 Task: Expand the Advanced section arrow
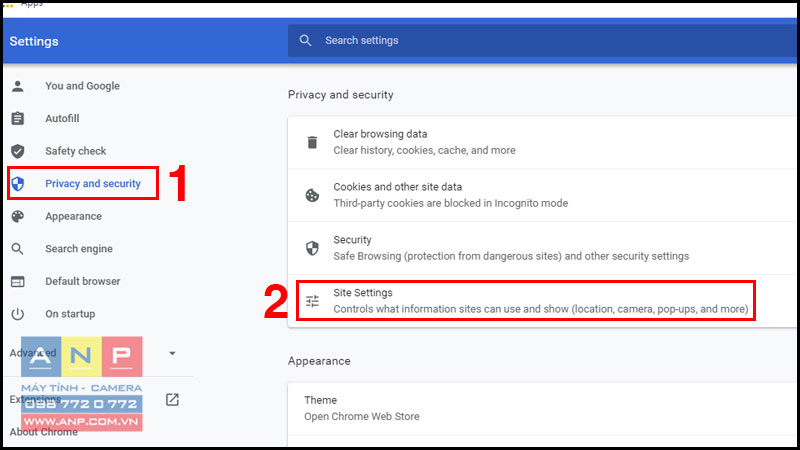172,353
